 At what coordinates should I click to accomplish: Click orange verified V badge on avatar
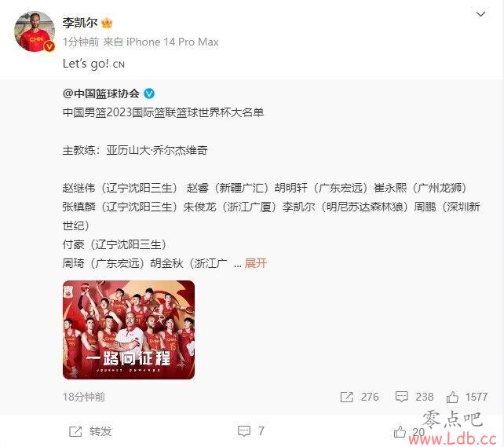click(x=49, y=46)
